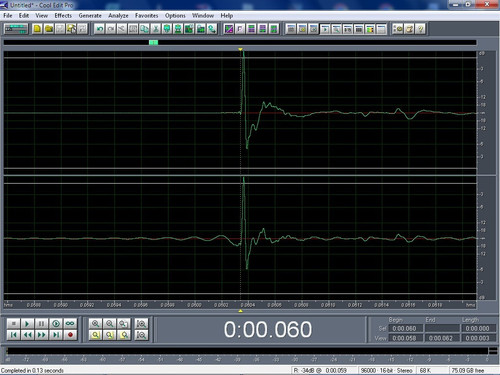Toggle the Loop play infinity button
This screenshot has height=375, width=500.
(70, 323)
